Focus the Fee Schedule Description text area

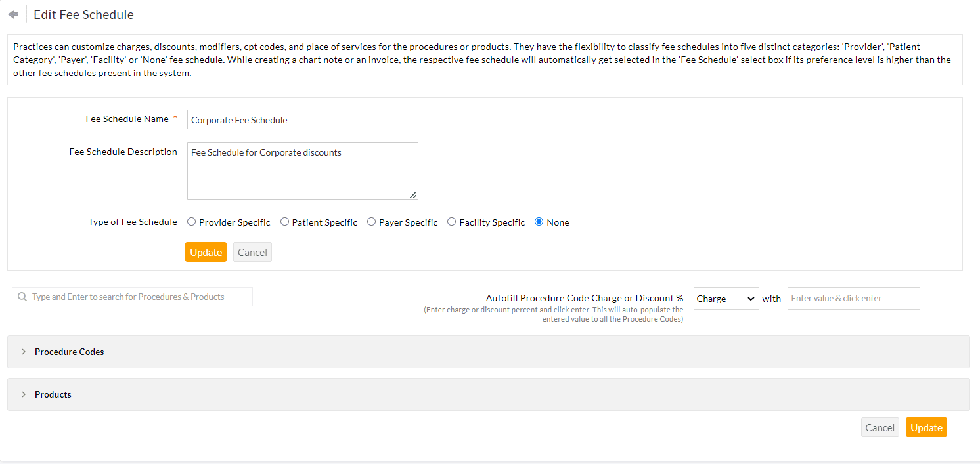pos(302,171)
